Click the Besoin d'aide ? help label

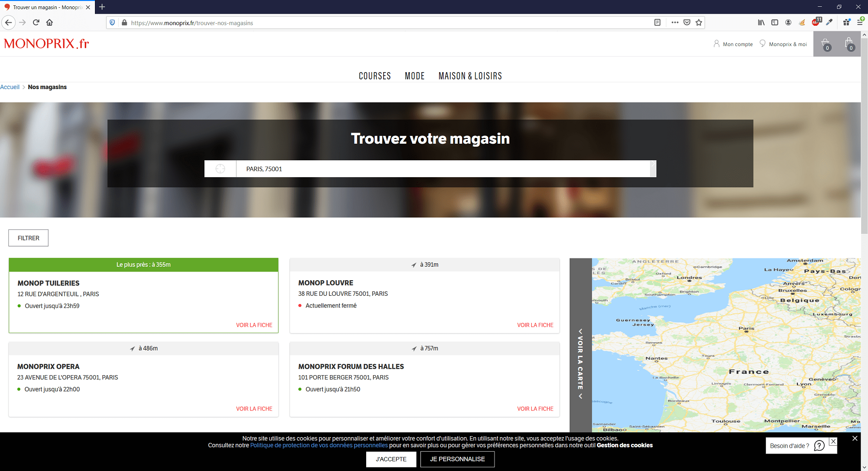pyautogui.click(x=790, y=446)
